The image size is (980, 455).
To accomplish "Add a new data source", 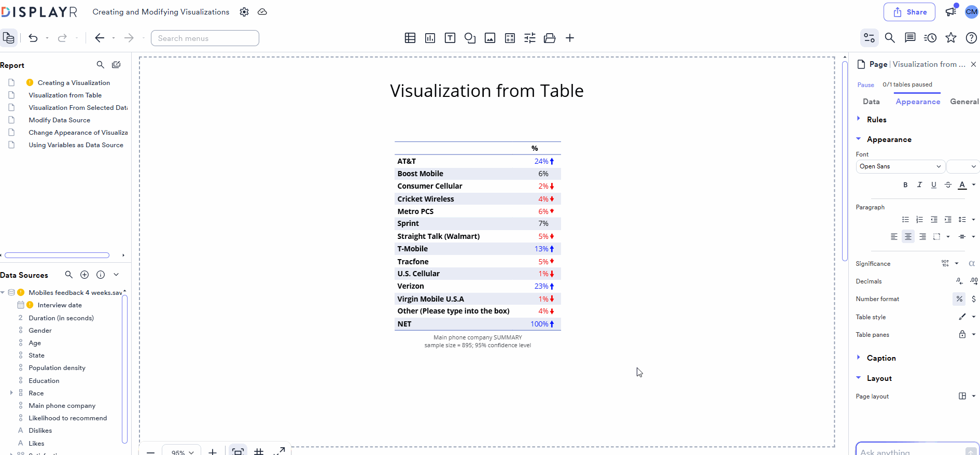I will tap(85, 275).
